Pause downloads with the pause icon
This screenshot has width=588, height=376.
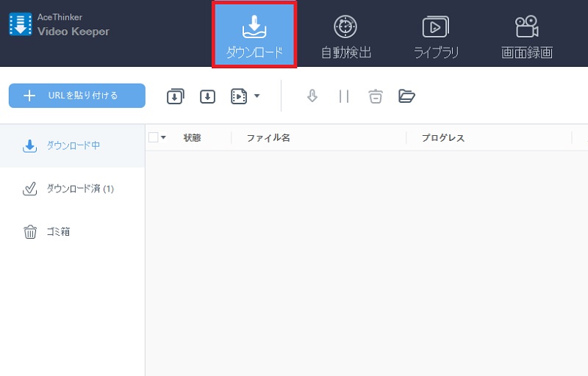343,96
